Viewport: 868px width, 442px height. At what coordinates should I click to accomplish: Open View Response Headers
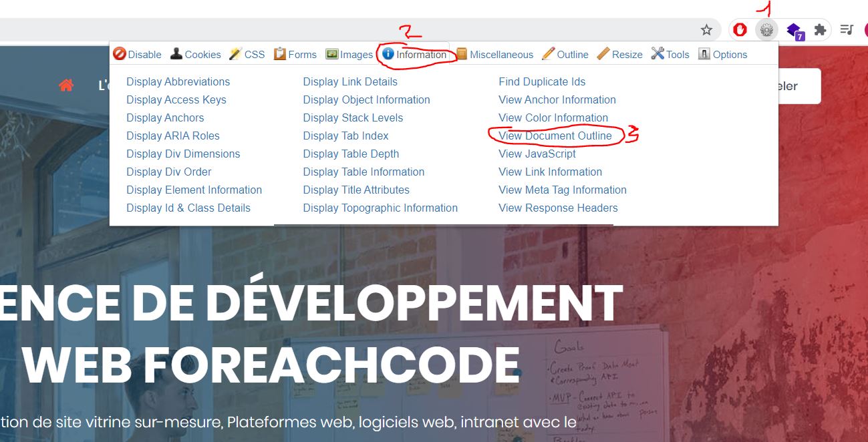558,208
